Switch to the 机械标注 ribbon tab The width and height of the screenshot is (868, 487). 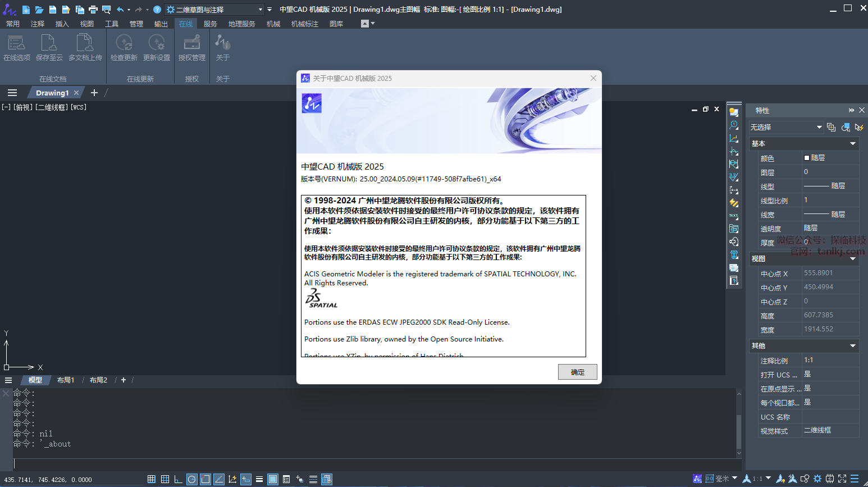[x=305, y=24]
